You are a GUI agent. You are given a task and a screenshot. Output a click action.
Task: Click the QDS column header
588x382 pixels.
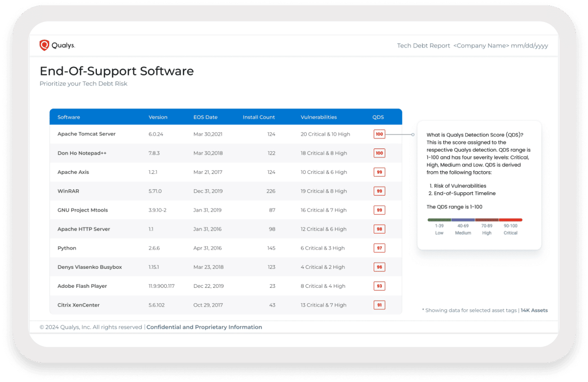[x=378, y=117]
